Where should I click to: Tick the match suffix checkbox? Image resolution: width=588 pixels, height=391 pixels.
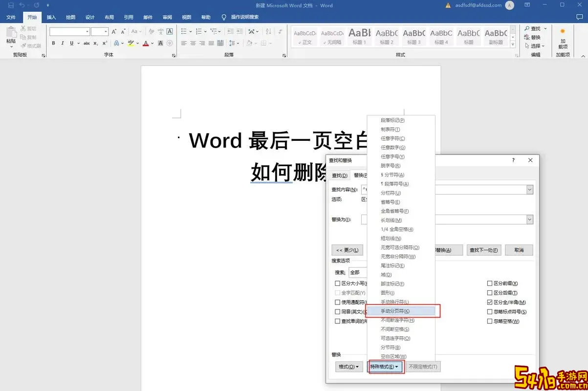490,293
